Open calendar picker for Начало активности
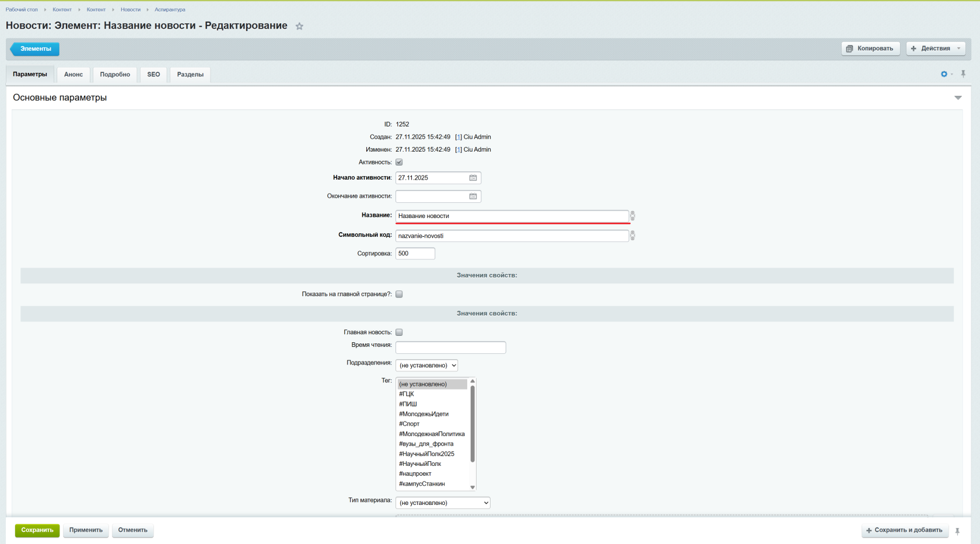The height and width of the screenshot is (544, 980). (x=473, y=178)
